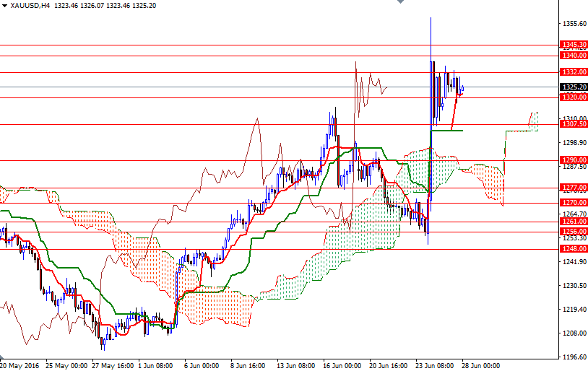Select the 1277.00 red price level label
588x371 pixels.
pyautogui.click(x=573, y=188)
